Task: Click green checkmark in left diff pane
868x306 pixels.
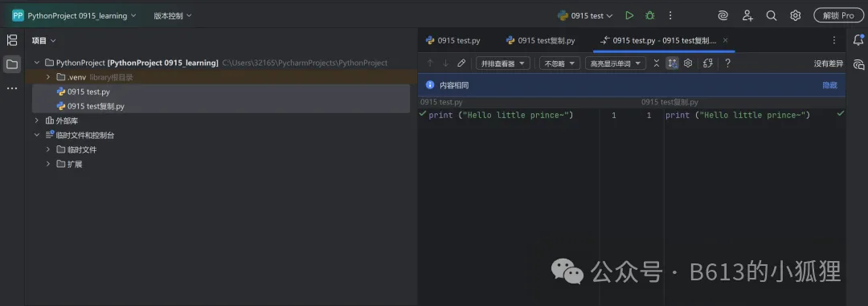Action: [423, 113]
